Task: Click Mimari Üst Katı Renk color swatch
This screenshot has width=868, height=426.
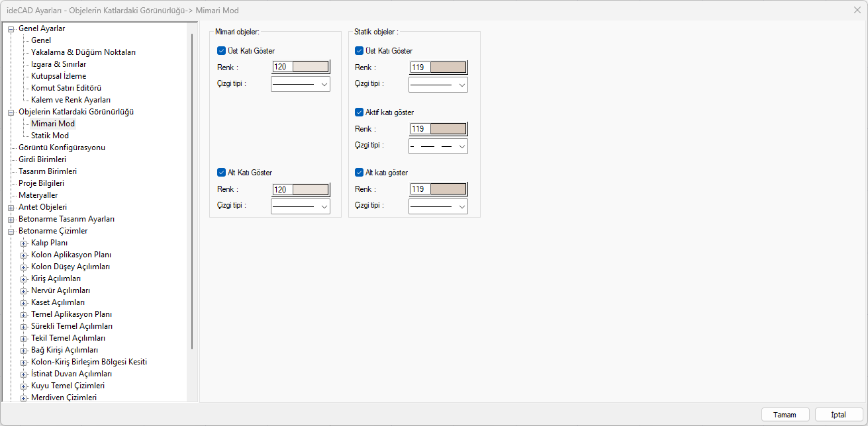Action: (x=311, y=67)
